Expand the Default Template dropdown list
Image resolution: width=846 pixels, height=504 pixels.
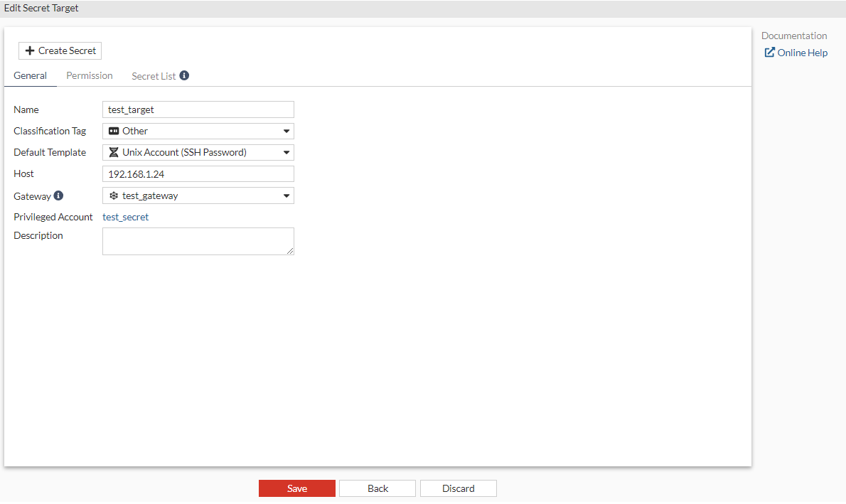coord(286,152)
